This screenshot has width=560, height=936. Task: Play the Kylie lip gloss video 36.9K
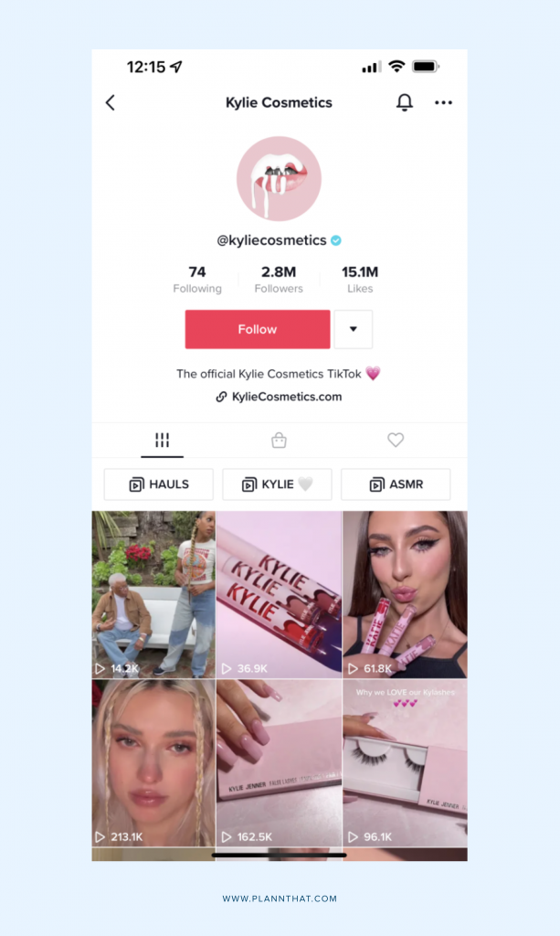click(280, 594)
